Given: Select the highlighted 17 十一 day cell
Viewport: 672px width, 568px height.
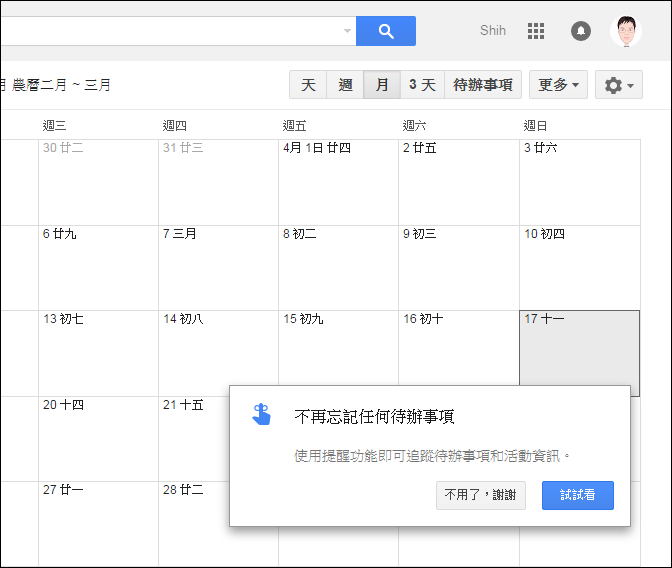Looking at the screenshot, I should [579, 353].
